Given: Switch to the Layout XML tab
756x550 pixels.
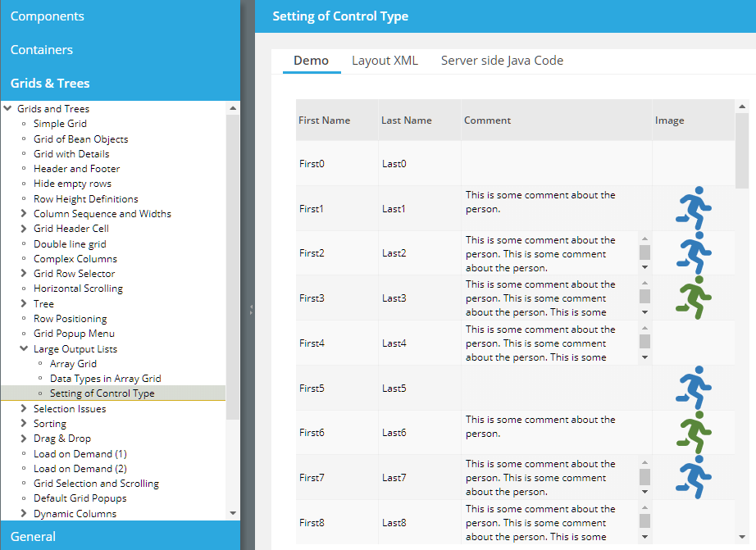Looking at the screenshot, I should coord(385,61).
